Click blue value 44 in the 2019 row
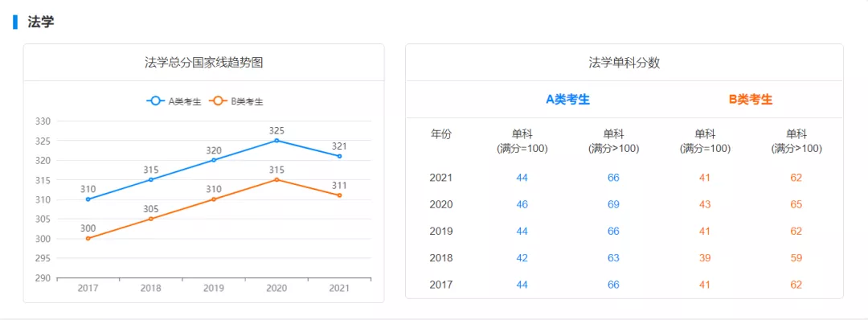The height and width of the screenshot is (320, 868). click(522, 231)
